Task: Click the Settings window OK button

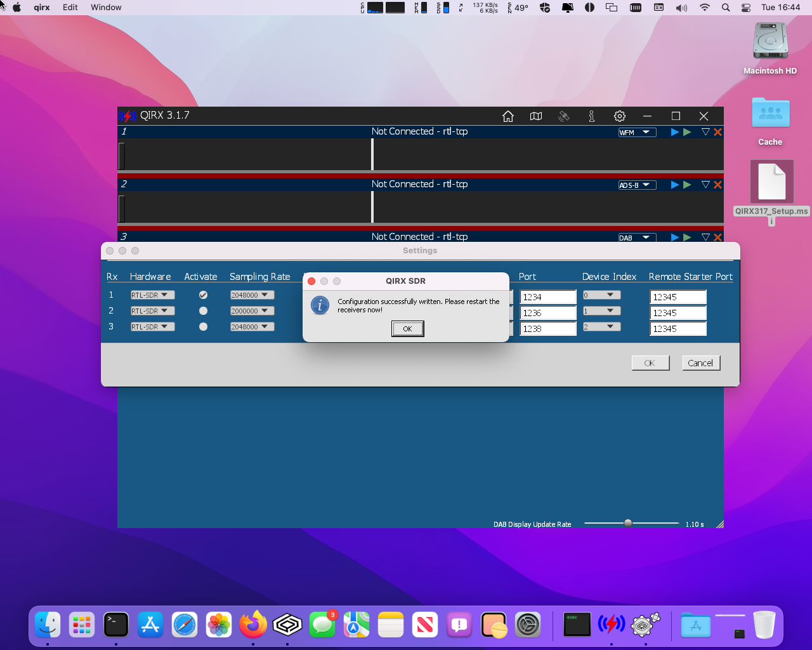Action: [650, 363]
